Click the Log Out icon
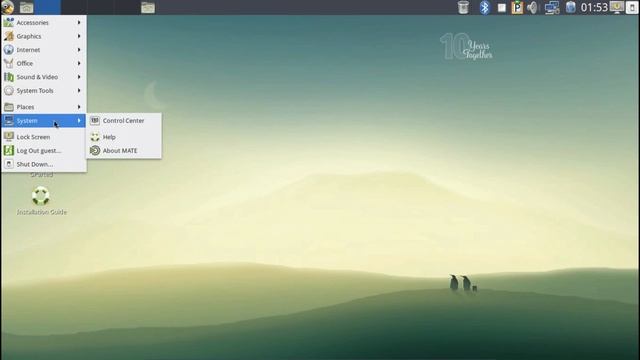Viewport: 640px width, 360px height. [9, 151]
